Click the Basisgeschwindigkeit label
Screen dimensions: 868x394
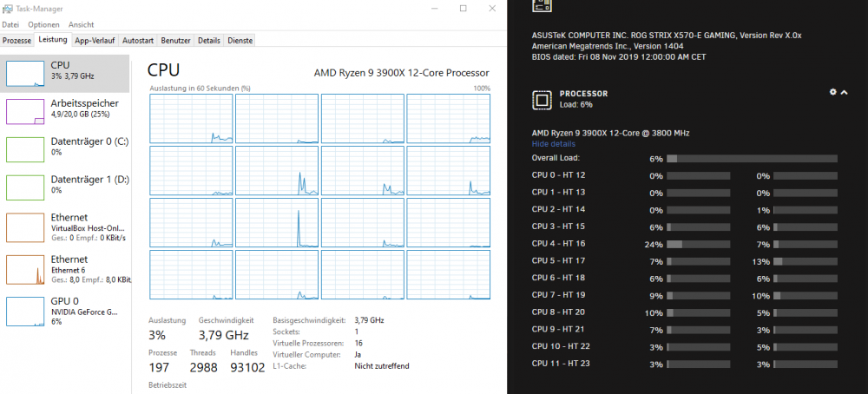(x=310, y=320)
